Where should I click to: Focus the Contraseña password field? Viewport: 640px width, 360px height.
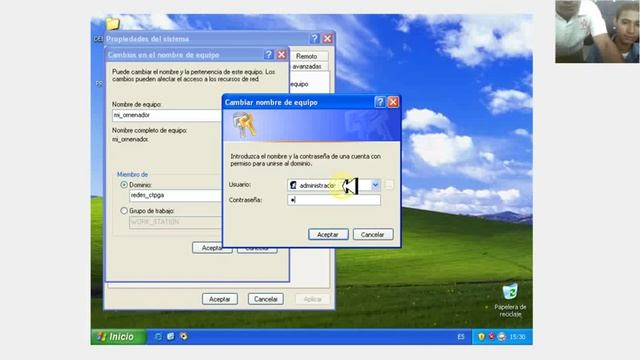click(334, 200)
